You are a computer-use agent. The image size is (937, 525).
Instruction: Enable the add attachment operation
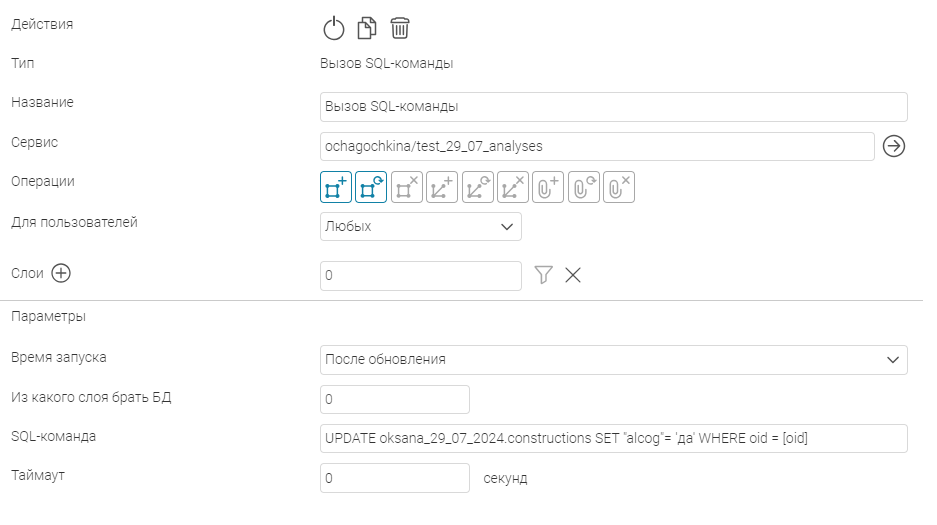point(548,187)
